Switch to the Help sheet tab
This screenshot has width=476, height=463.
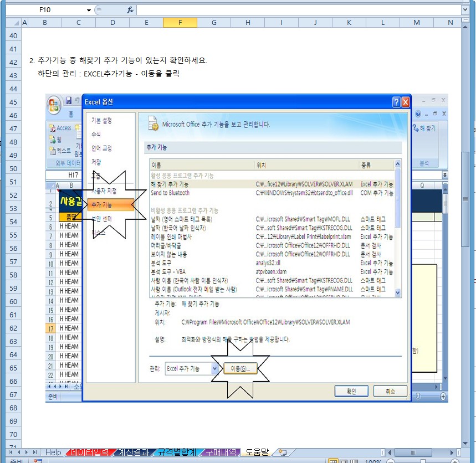(53, 452)
